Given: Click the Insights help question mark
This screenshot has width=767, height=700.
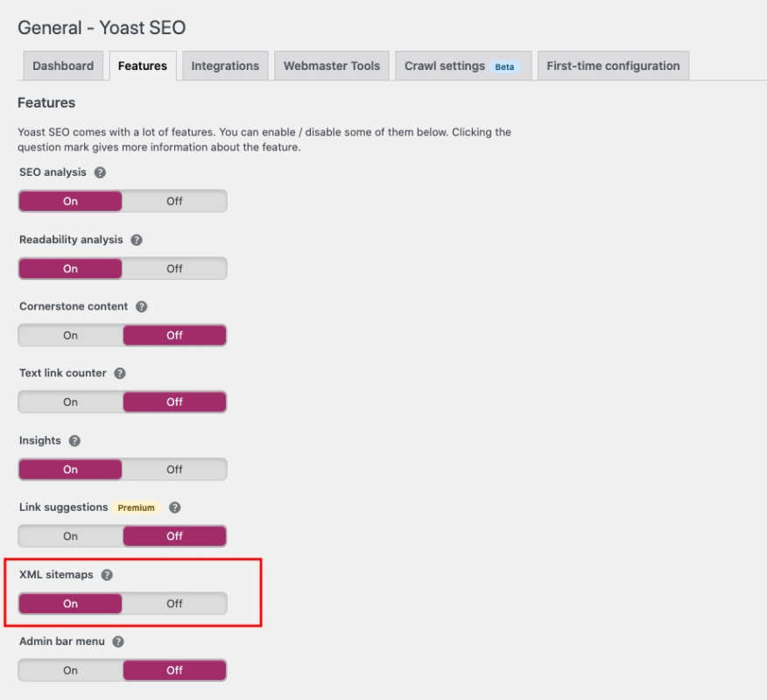Looking at the screenshot, I should point(74,441).
